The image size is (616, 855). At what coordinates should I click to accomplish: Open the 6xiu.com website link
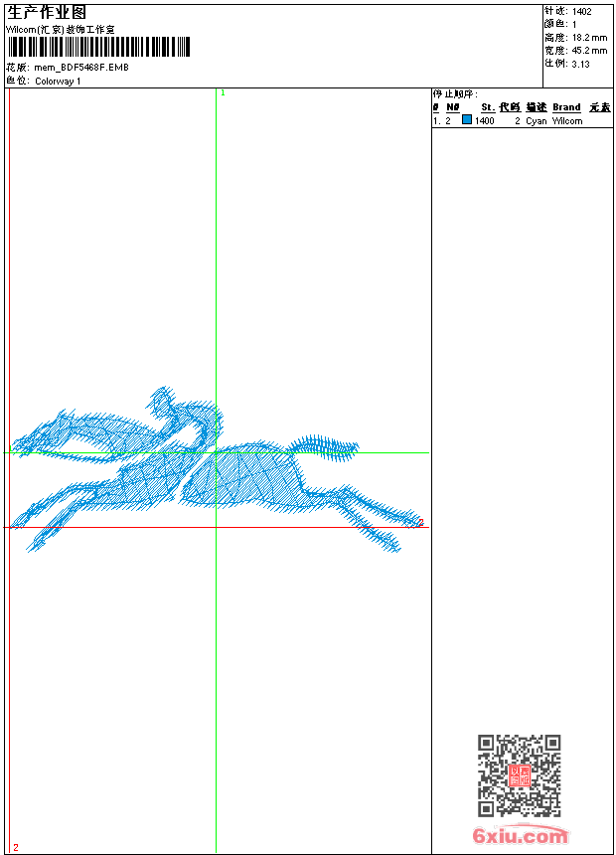tap(520, 837)
